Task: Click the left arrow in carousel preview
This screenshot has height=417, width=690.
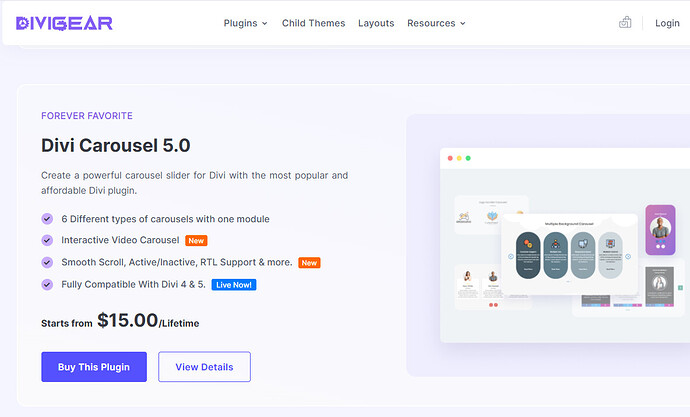Action: (x=511, y=256)
